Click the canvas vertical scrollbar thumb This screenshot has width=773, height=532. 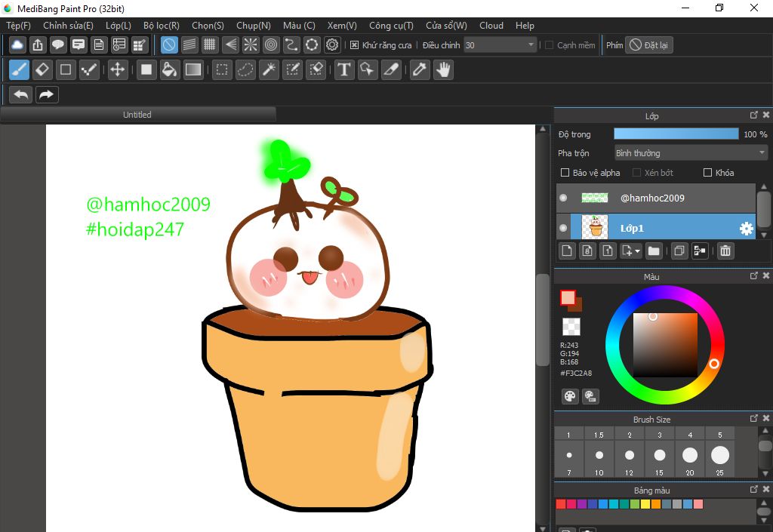pyautogui.click(x=542, y=319)
